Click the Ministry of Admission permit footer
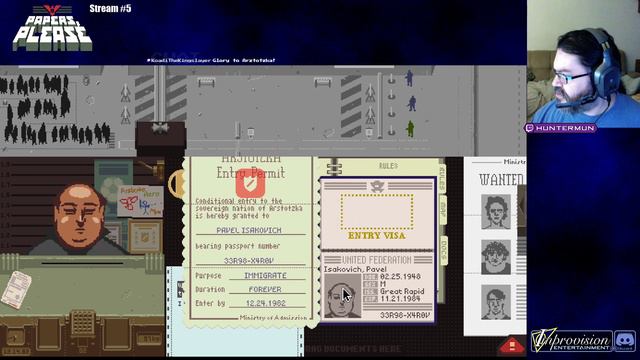Image resolution: width=640 pixels, height=360 pixels. tap(273, 317)
